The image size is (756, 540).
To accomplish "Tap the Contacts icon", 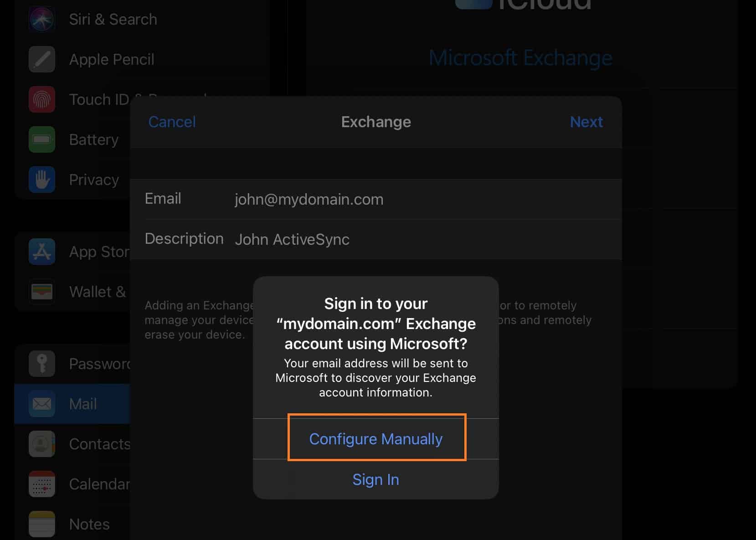I will (x=42, y=444).
